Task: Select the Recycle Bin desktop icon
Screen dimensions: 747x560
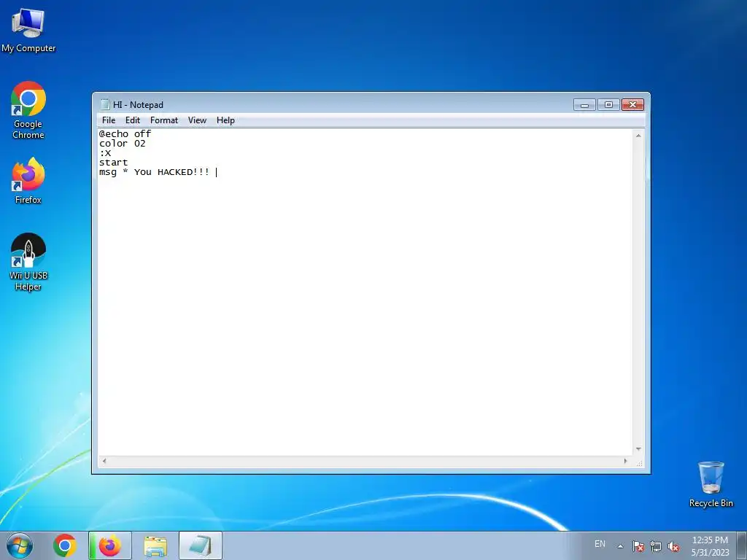Action: click(711, 484)
